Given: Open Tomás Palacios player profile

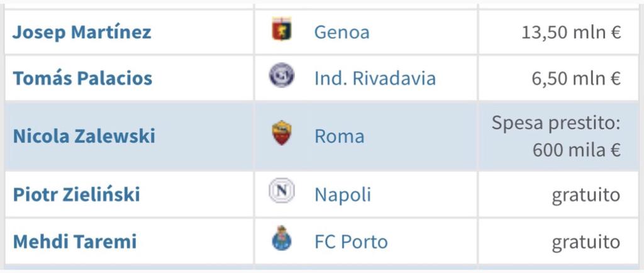Looking at the screenshot, I should pos(82,78).
